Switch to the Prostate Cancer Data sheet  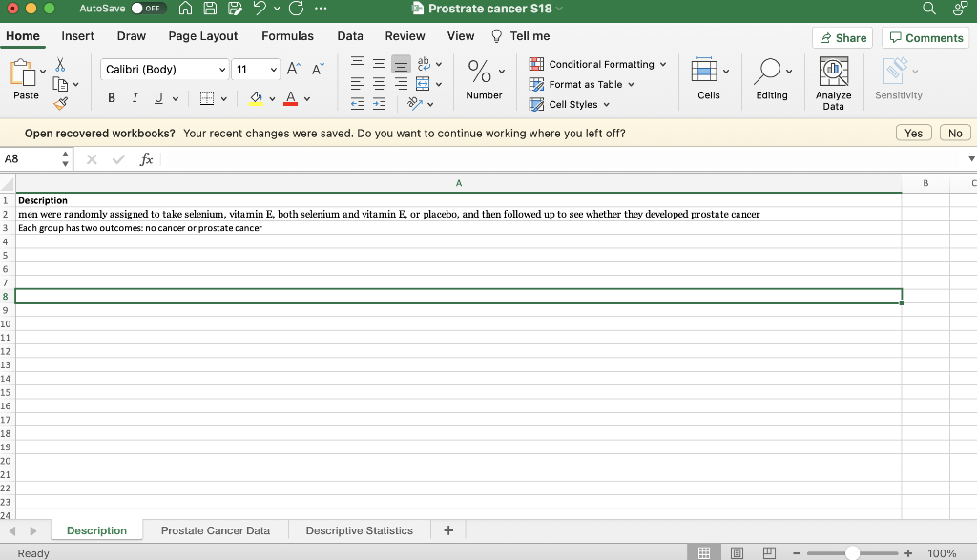[216, 530]
